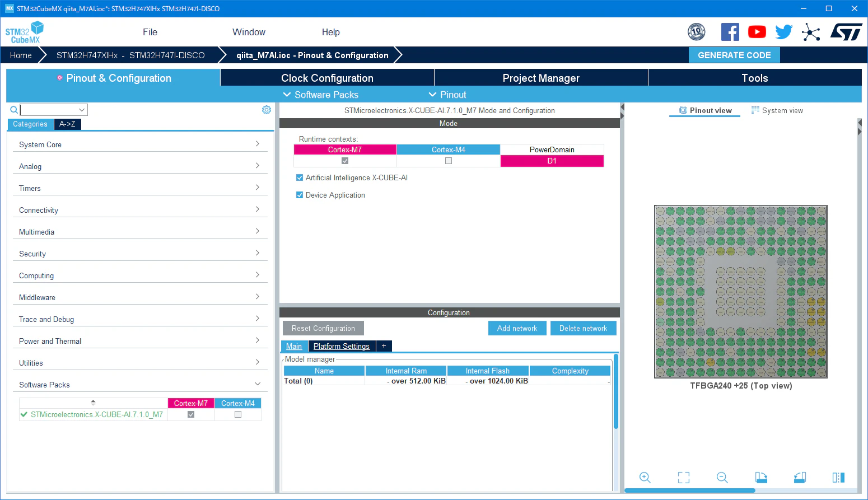
Task: Switch to the Project Manager tab
Action: pyautogui.click(x=541, y=78)
